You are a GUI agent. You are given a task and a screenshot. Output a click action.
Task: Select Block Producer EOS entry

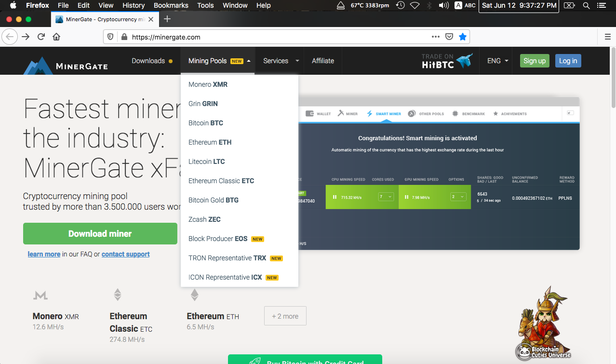point(240,239)
